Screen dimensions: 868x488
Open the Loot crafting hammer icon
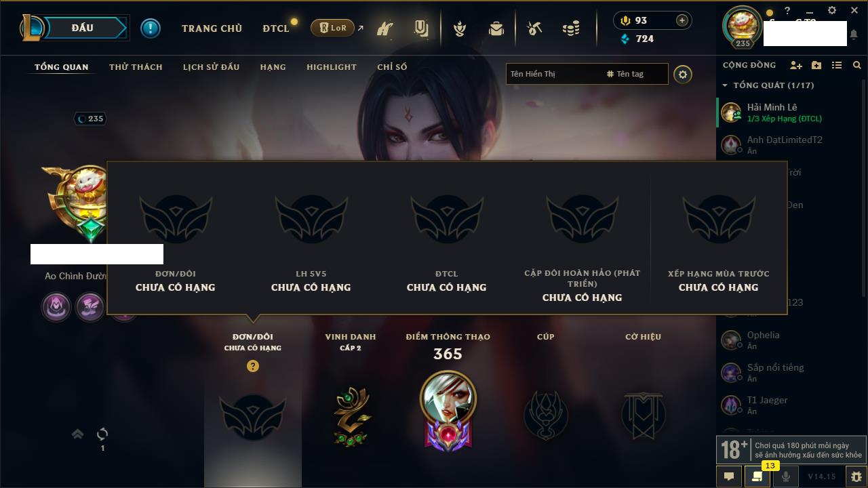click(x=534, y=28)
